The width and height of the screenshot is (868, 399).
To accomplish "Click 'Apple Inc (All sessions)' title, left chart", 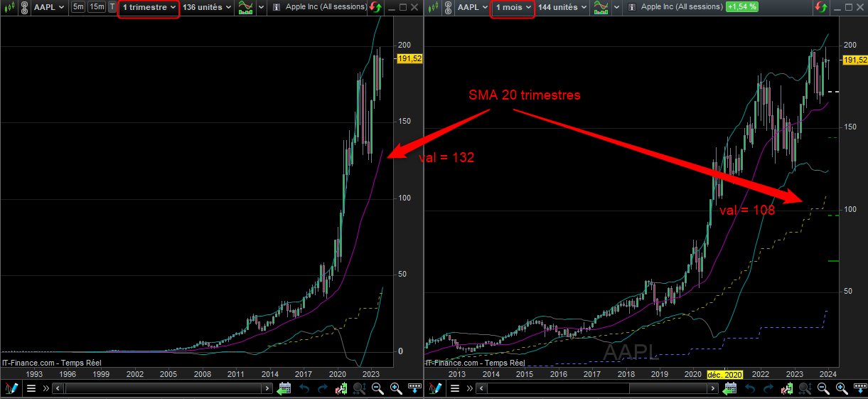I will (x=325, y=7).
